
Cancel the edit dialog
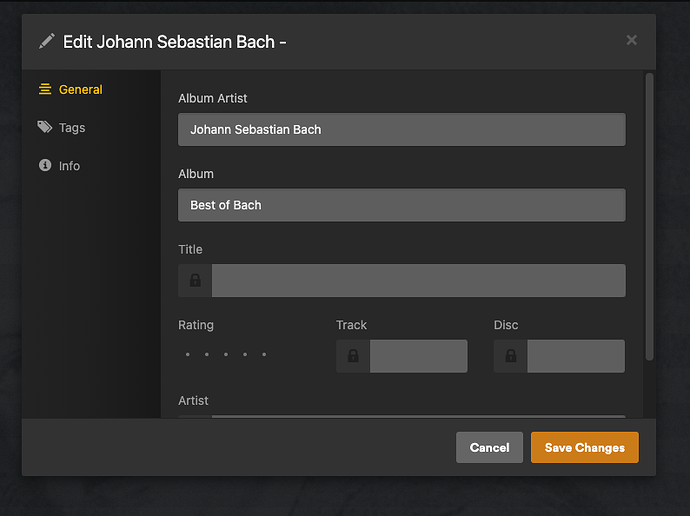tap(489, 447)
